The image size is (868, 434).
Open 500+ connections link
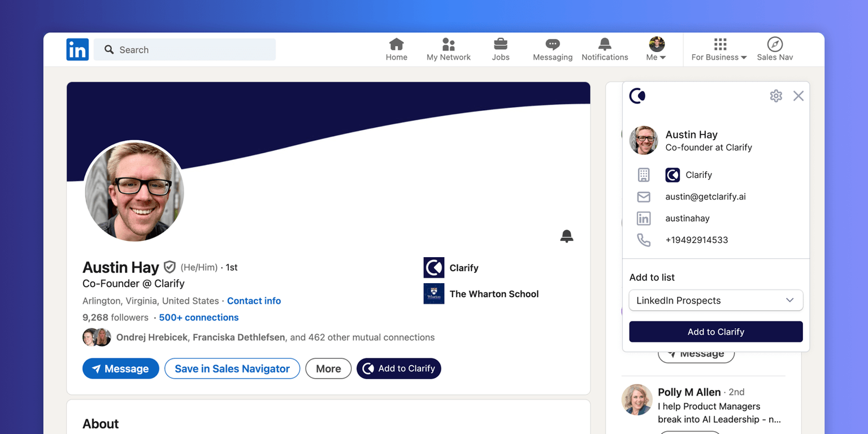(199, 318)
